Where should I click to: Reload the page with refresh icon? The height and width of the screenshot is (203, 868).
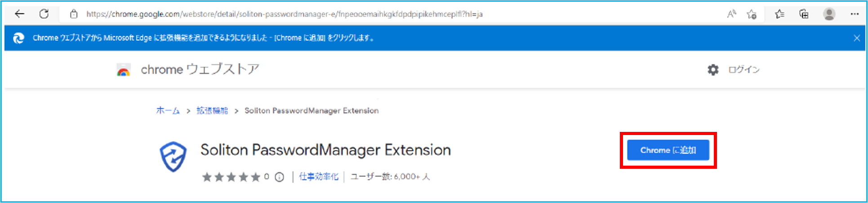(44, 14)
